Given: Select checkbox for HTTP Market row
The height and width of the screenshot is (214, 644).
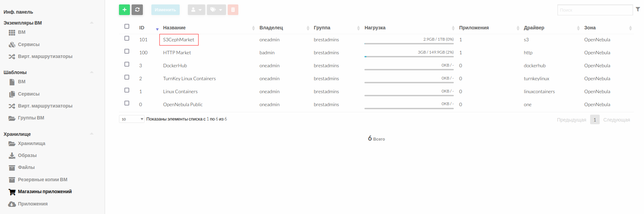Looking at the screenshot, I should pos(127,51).
